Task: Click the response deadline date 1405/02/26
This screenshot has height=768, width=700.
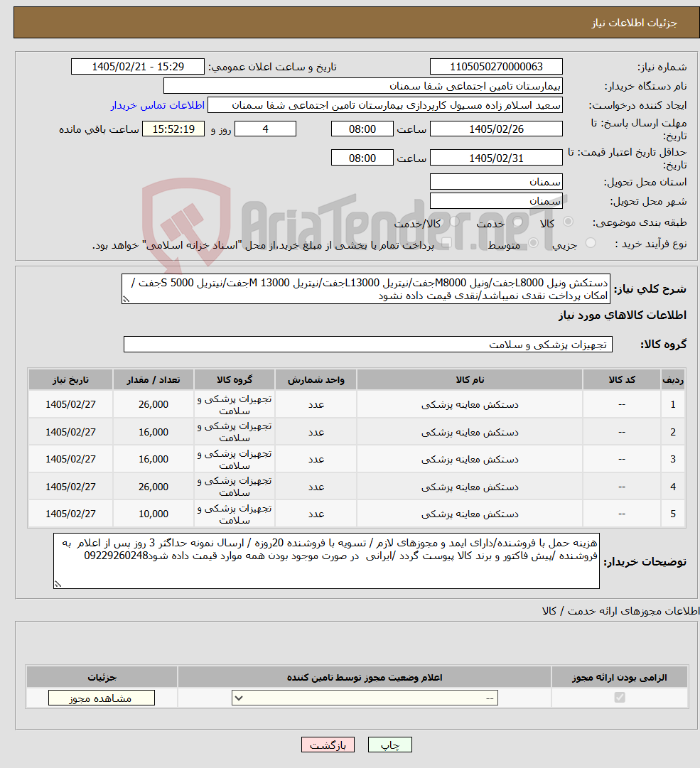Action: (x=496, y=129)
